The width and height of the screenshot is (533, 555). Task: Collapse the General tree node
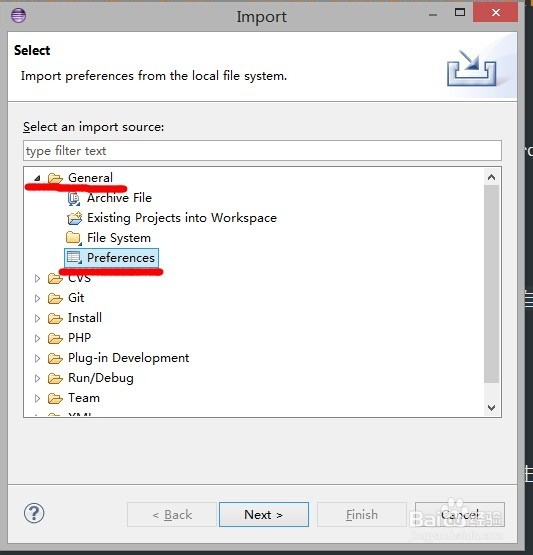pos(37,178)
